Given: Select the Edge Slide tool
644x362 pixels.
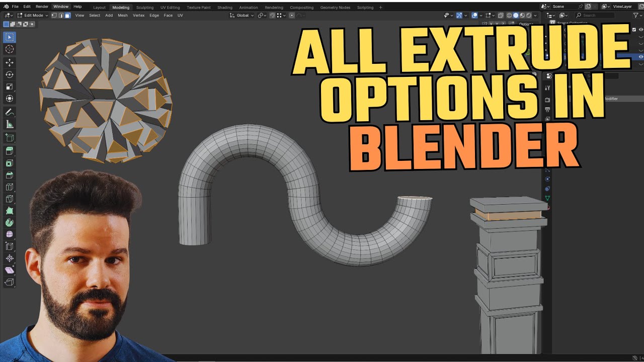Looking at the screenshot, I should tap(10, 246).
